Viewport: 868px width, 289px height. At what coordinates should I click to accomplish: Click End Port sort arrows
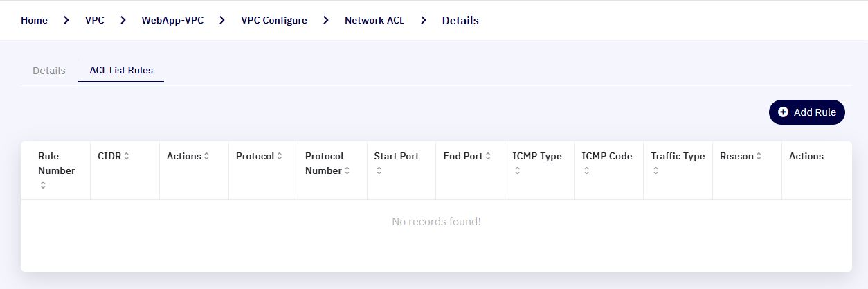pyautogui.click(x=488, y=157)
